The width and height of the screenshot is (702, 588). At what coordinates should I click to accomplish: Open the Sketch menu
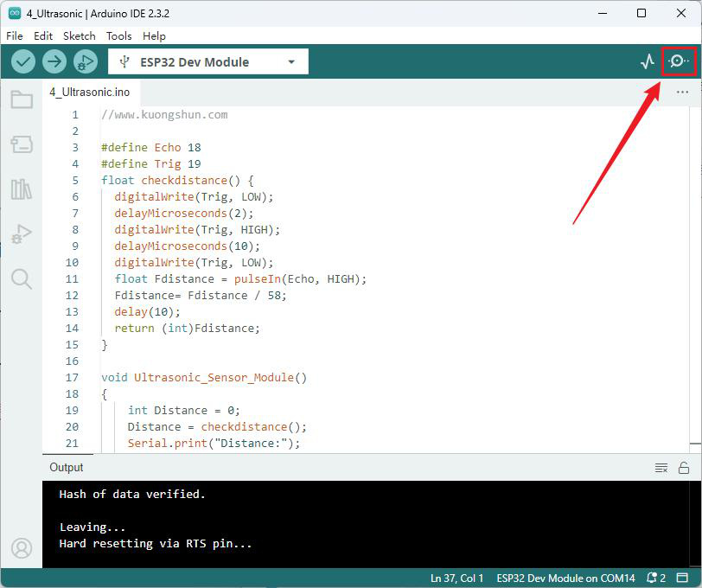(x=80, y=35)
